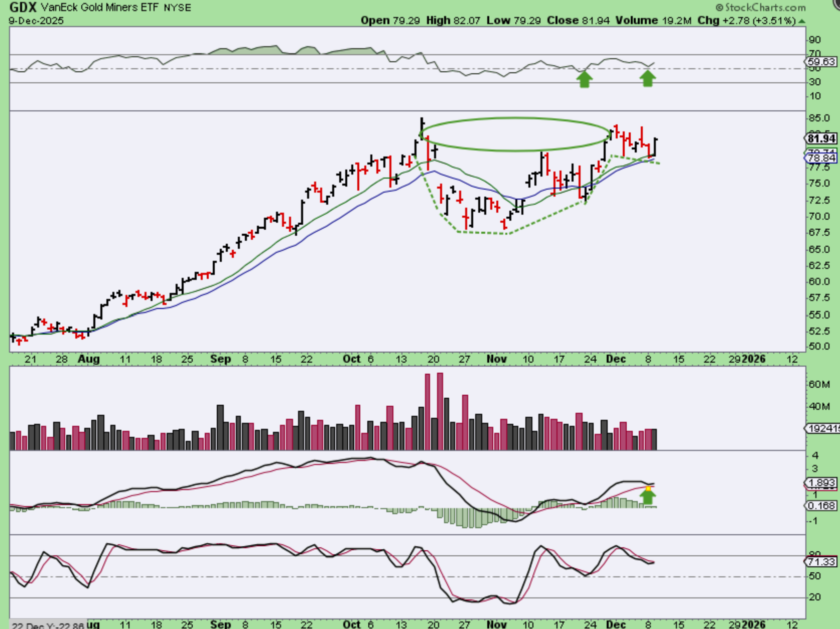Select the VanEck Gold Miners ETF title

[x=100, y=8]
